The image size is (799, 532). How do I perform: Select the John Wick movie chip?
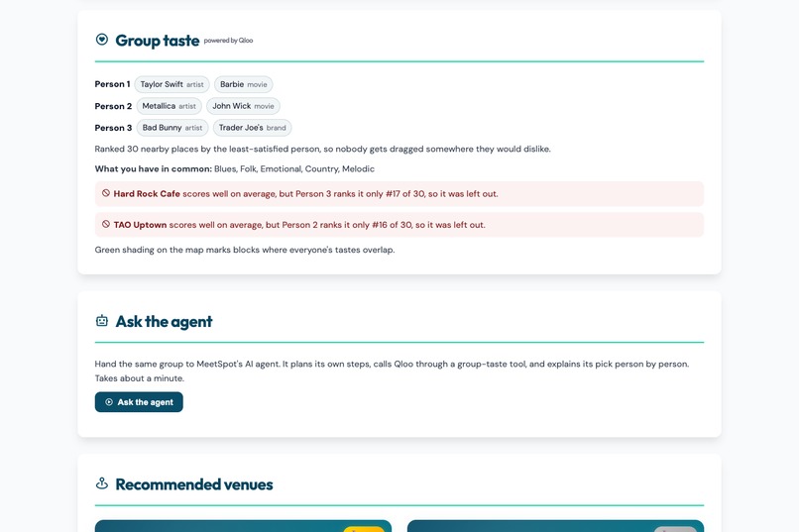click(x=243, y=106)
